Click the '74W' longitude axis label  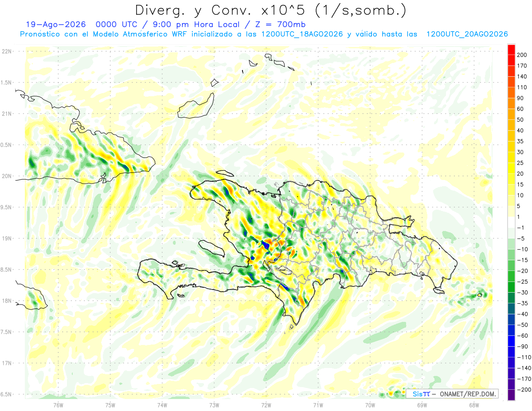coord(162,405)
